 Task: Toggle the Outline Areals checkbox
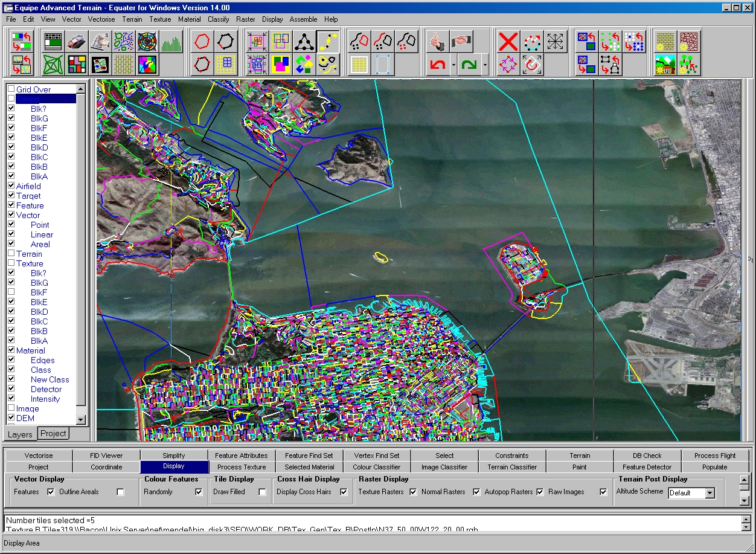[x=120, y=492]
